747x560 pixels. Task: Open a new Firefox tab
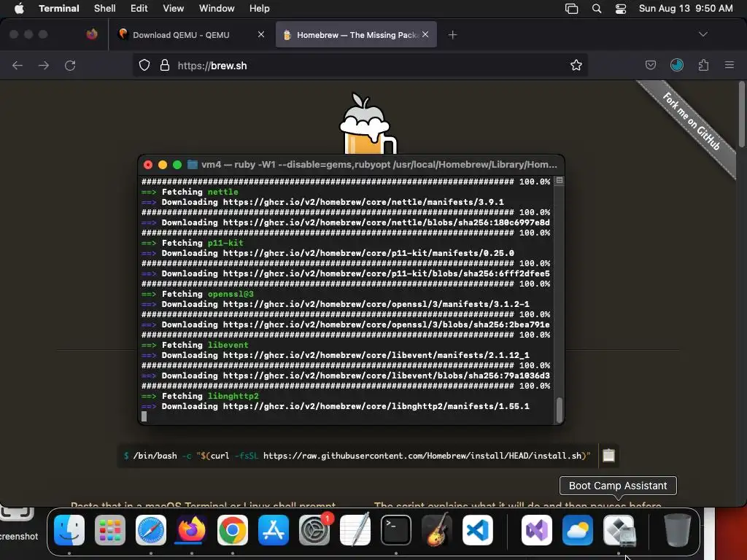tap(452, 35)
